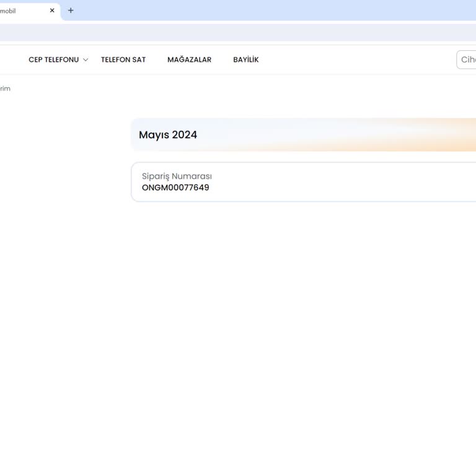
Task: Expand the chevron next to CEP TELEFONU
Action: [x=86, y=60]
